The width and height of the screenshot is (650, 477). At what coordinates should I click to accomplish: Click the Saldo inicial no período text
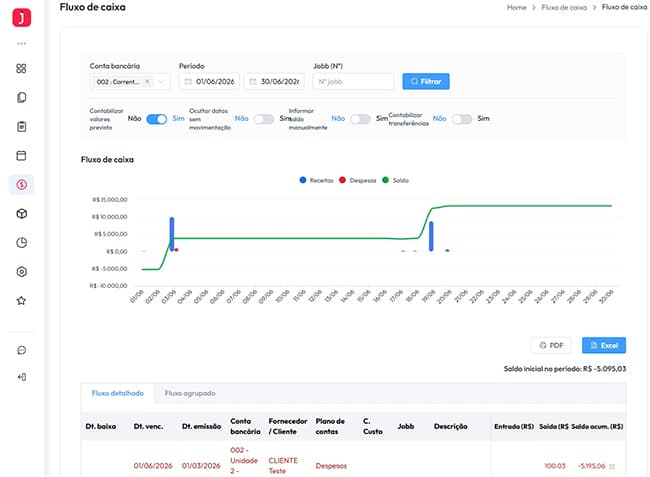click(x=565, y=368)
